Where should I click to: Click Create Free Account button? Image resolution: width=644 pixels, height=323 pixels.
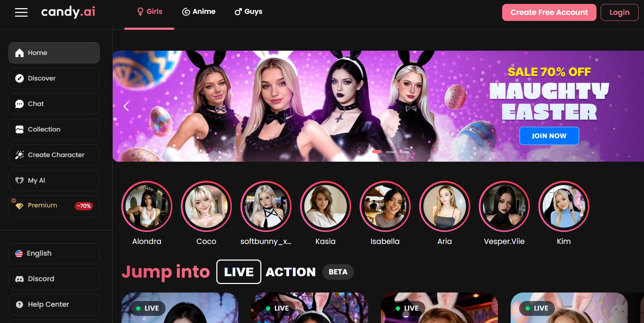[549, 12]
